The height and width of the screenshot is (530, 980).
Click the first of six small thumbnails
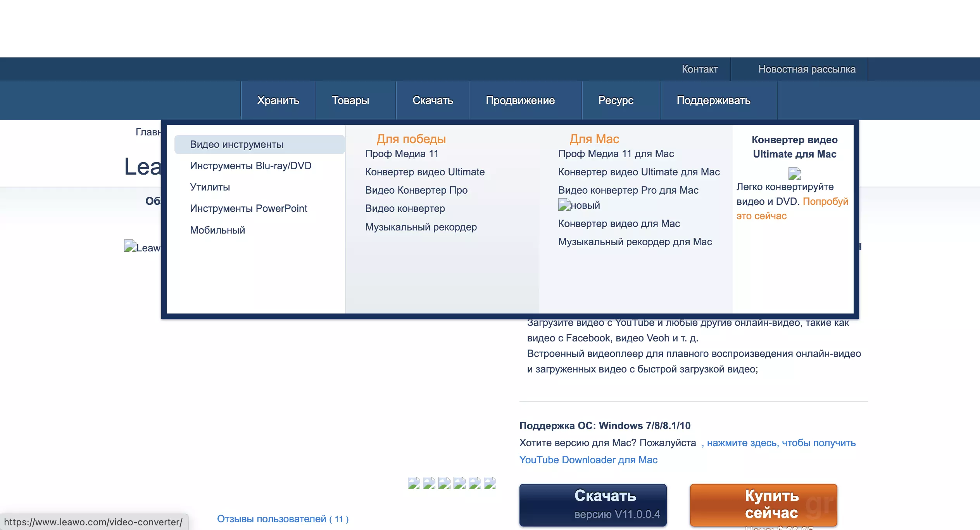click(414, 483)
